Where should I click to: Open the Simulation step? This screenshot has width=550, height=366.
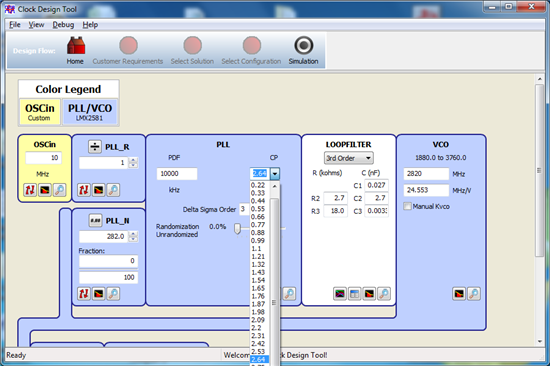pyautogui.click(x=303, y=51)
